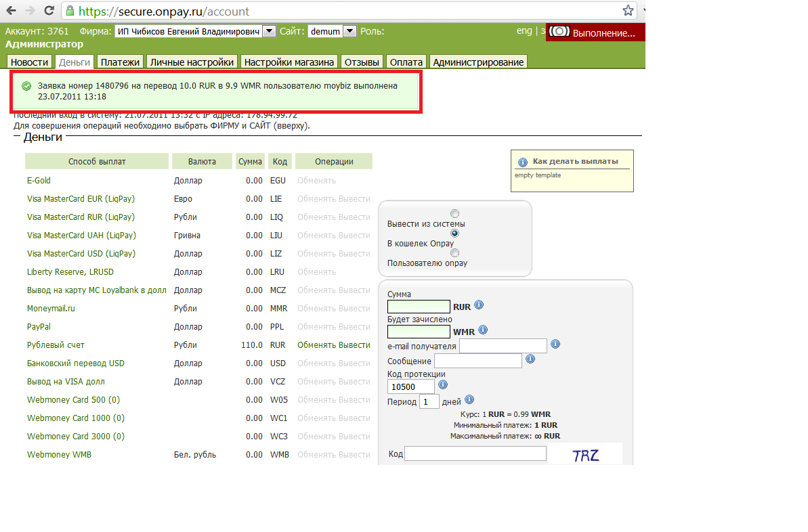Click info icon beside Код протекции field
This screenshot has height=532, width=808.
(x=443, y=384)
